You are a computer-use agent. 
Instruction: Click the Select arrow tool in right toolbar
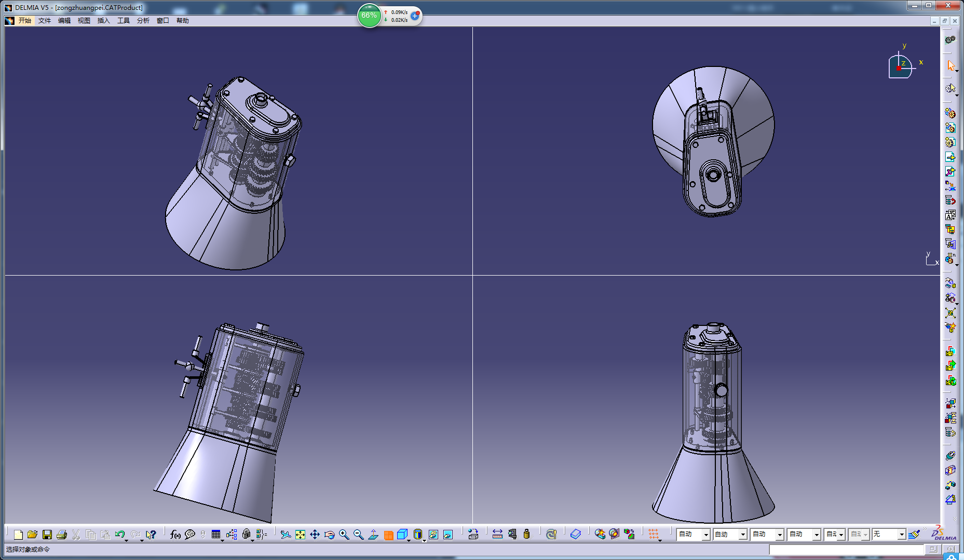pyautogui.click(x=951, y=65)
